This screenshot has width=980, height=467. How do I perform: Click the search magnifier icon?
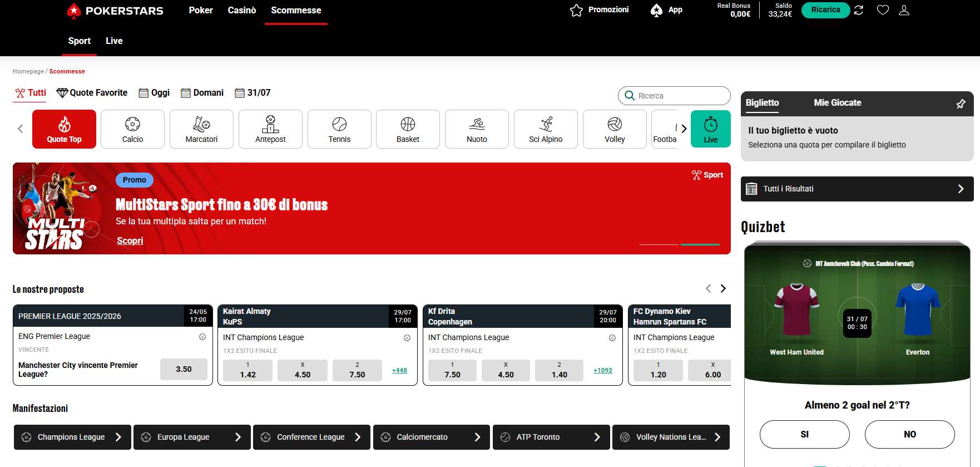630,96
